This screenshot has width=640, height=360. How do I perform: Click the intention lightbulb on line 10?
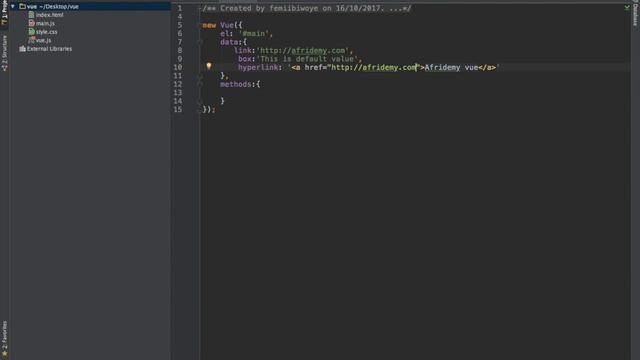(x=209, y=66)
